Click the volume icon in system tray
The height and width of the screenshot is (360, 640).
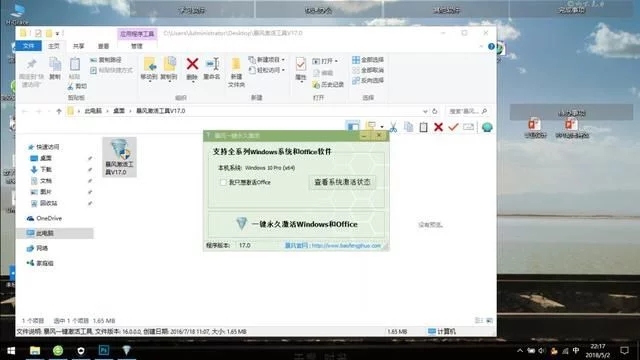pyautogui.click(x=542, y=351)
